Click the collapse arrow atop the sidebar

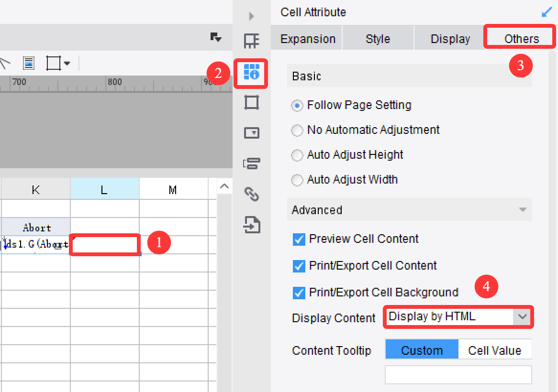coord(251,16)
